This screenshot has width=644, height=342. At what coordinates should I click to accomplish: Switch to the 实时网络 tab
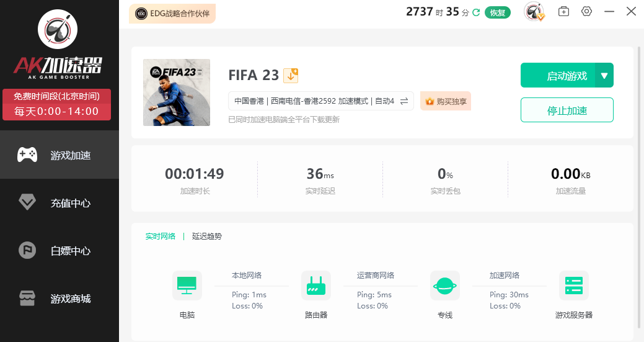(160, 236)
